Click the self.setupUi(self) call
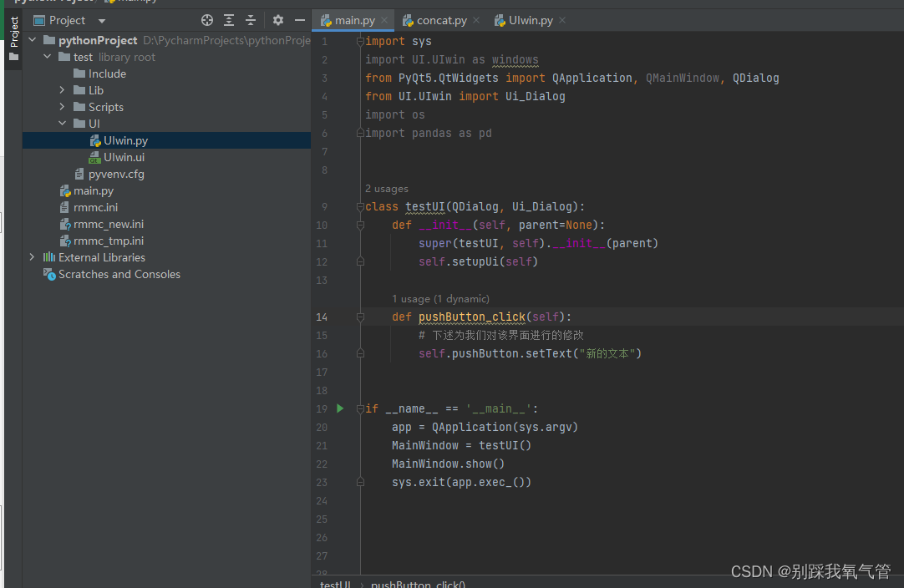904x588 pixels. click(478, 261)
